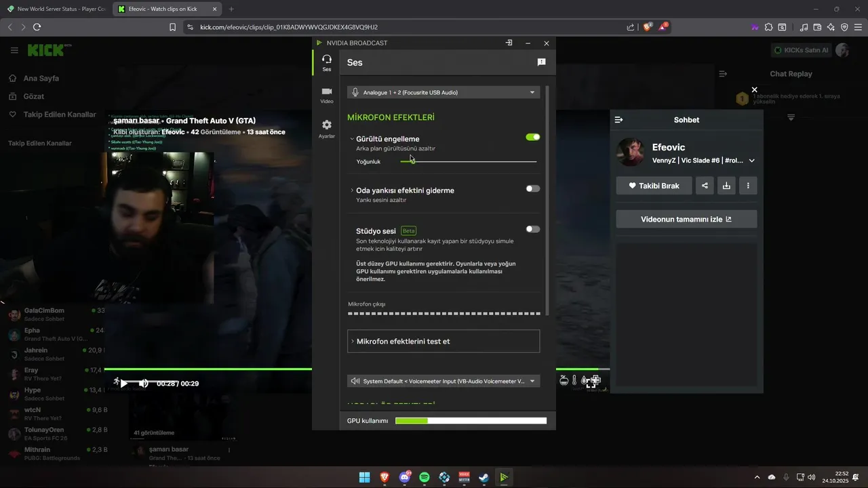The width and height of the screenshot is (868, 488).
Task: Close the clip overlay with the X
Action: pos(754,89)
